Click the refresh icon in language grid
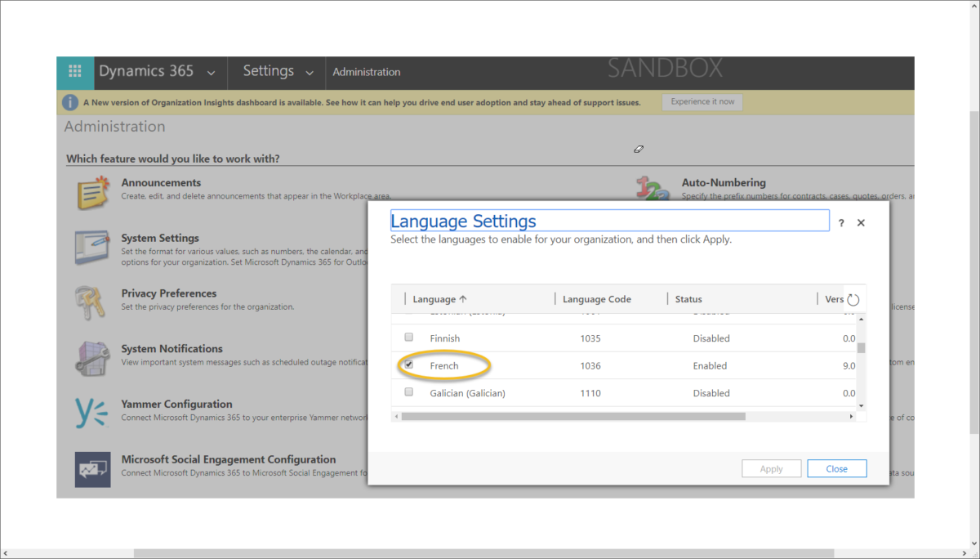This screenshot has height=559, width=980. pyautogui.click(x=853, y=299)
